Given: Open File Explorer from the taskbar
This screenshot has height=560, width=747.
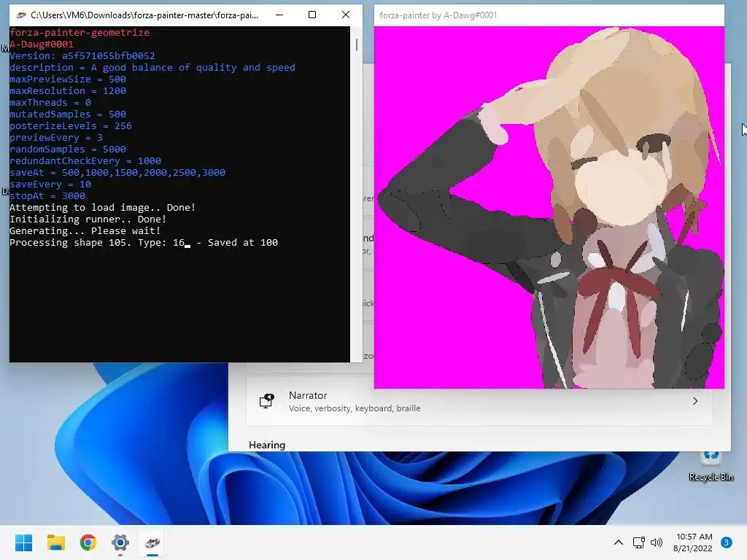Looking at the screenshot, I should [x=55, y=542].
